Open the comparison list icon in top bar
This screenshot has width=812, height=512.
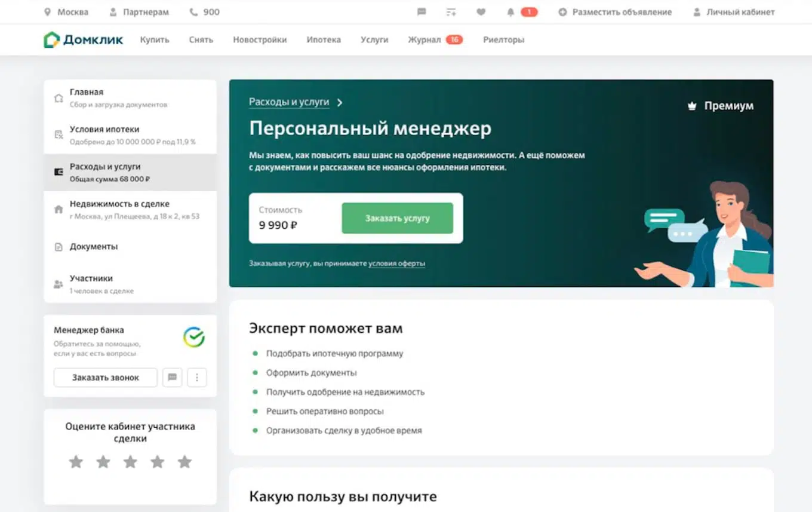click(x=451, y=12)
